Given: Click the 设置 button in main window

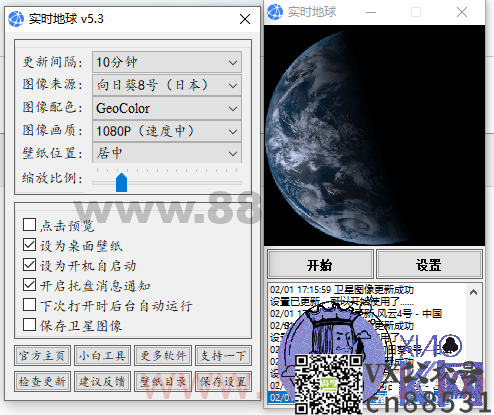Looking at the screenshot, I should [x=429, y=264].
